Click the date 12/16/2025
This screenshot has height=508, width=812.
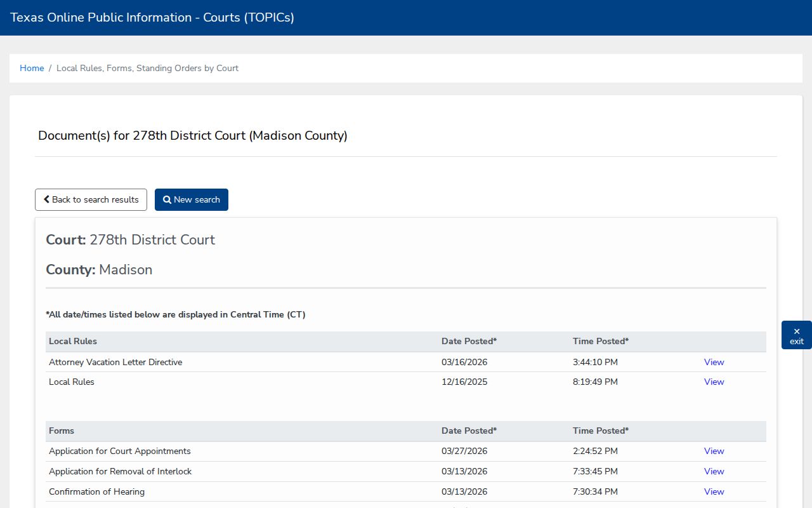(464, 382)
